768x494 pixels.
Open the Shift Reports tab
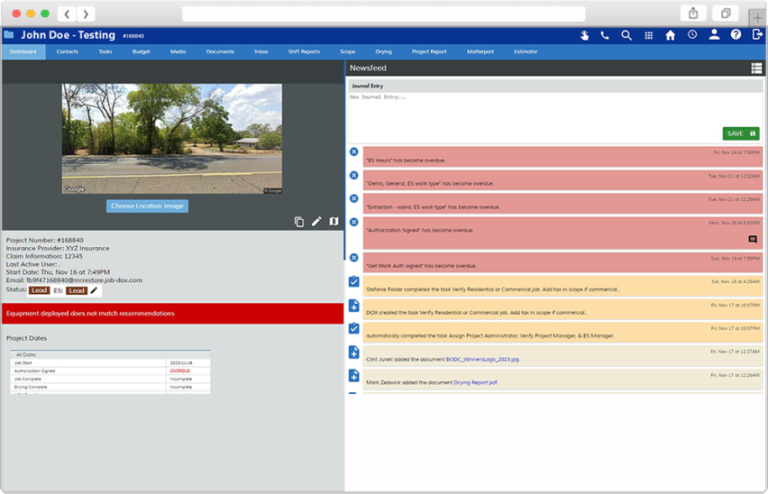pyautogui.click(x=304, y=51)
